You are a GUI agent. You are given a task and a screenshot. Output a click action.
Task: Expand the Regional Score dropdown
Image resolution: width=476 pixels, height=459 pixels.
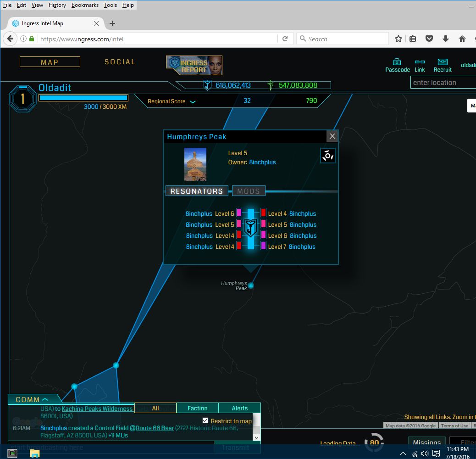(x=193, y=101)
